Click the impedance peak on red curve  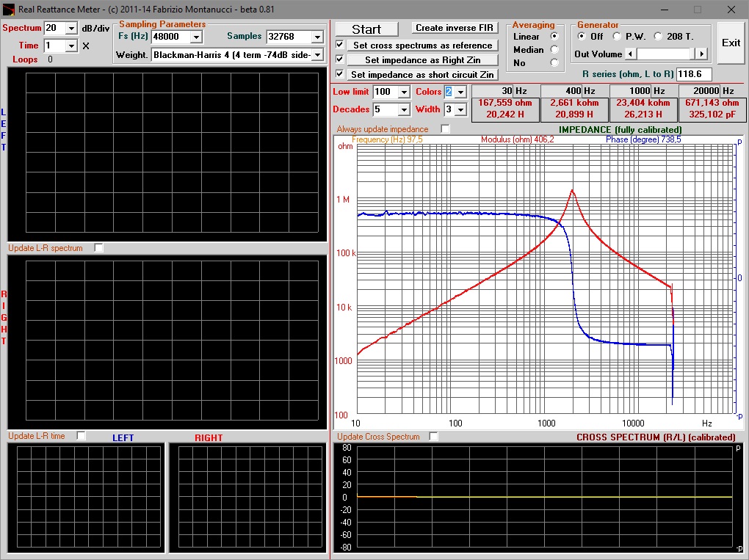(572, 191)
